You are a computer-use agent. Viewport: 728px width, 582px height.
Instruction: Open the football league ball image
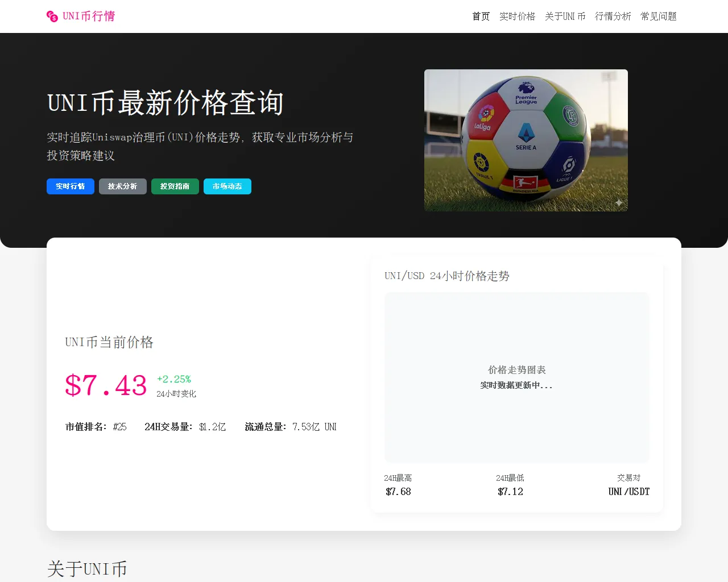(526, 140)
